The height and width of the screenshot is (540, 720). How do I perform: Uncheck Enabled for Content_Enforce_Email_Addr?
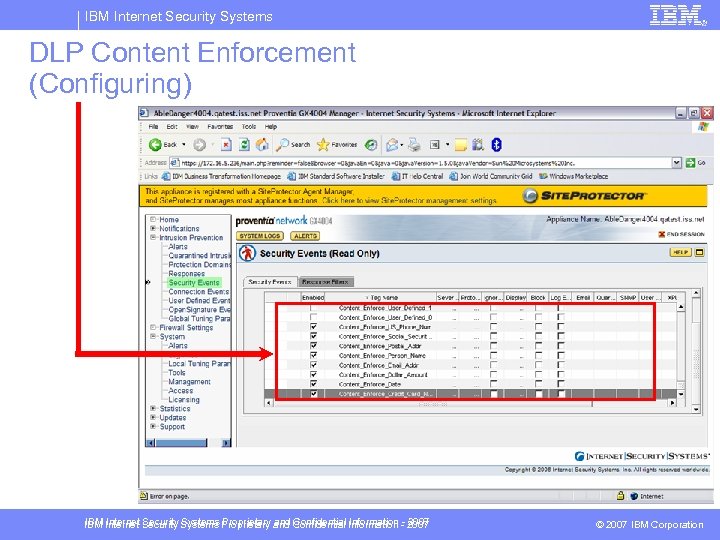click(x=314, y=365)
